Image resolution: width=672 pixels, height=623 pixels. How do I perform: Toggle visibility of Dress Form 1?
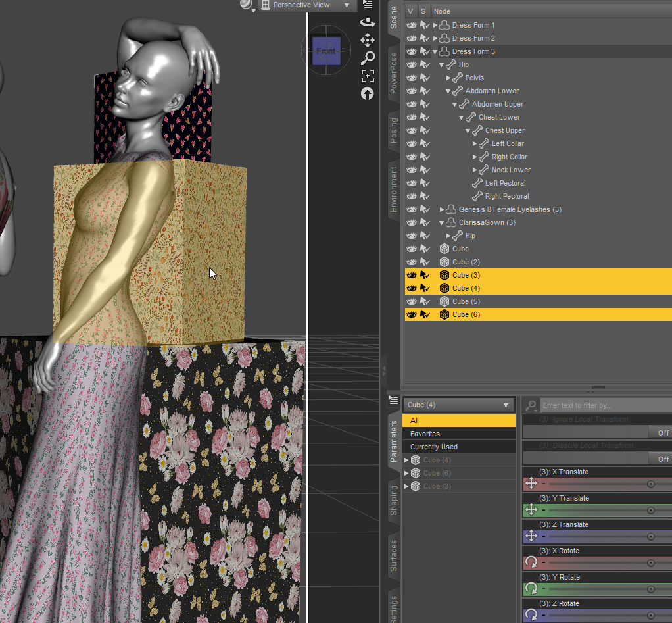point(412,25)
